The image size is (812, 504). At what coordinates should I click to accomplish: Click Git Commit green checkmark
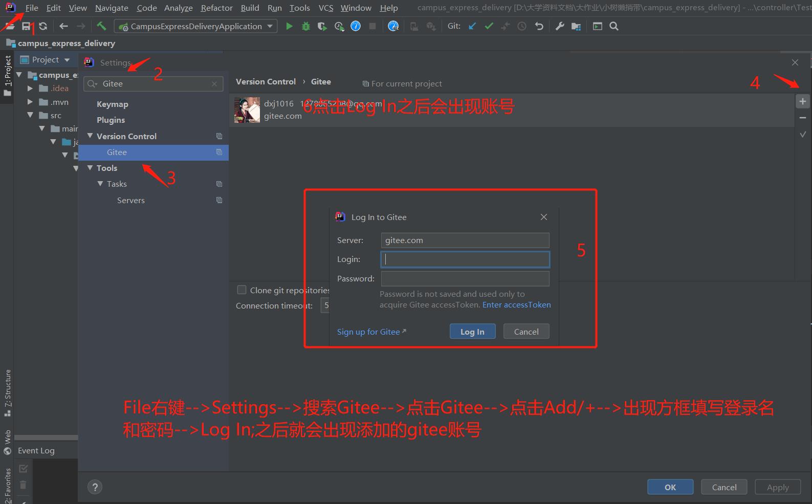(489, 26)
